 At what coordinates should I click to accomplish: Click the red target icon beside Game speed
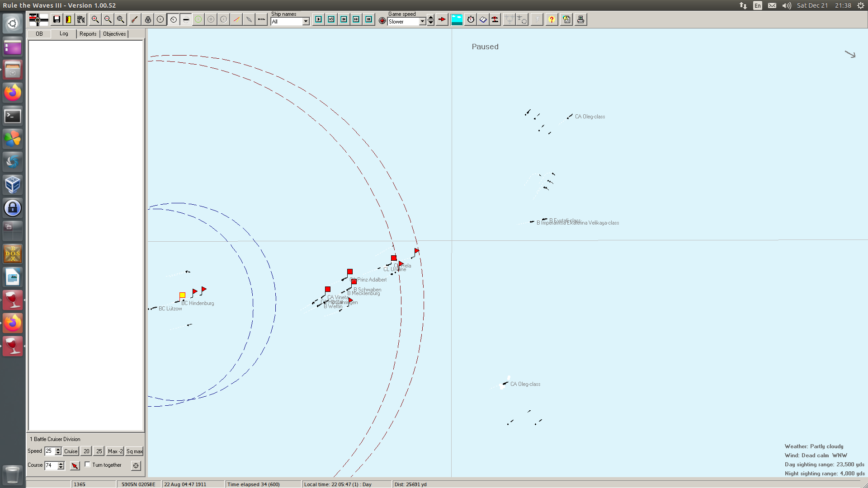pos(382,21)
